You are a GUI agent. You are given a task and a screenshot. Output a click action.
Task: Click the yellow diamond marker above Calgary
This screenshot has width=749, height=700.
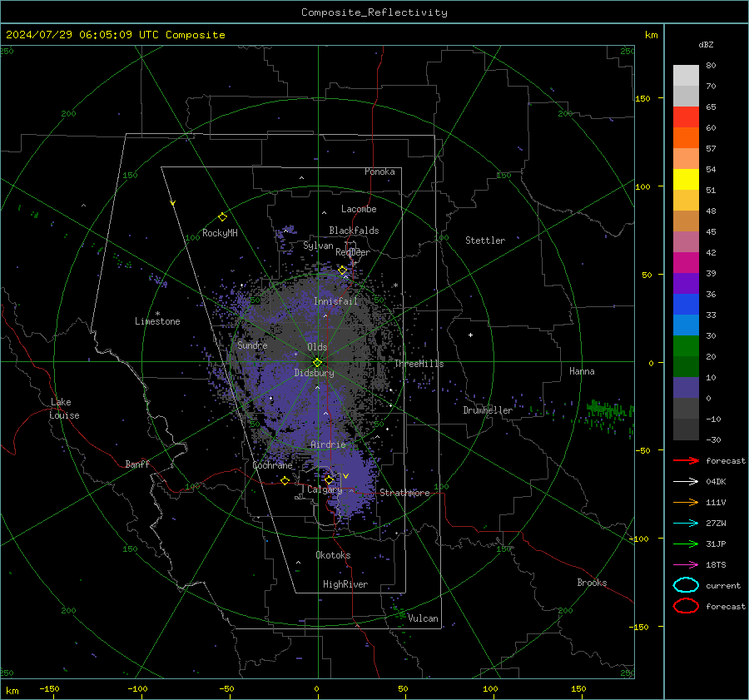coord(329,479)
